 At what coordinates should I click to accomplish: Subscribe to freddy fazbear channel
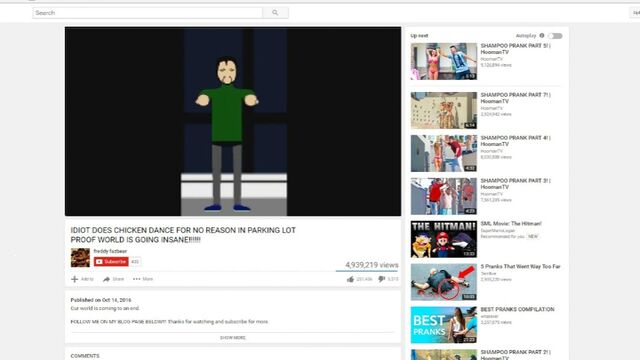coord(111,262)
